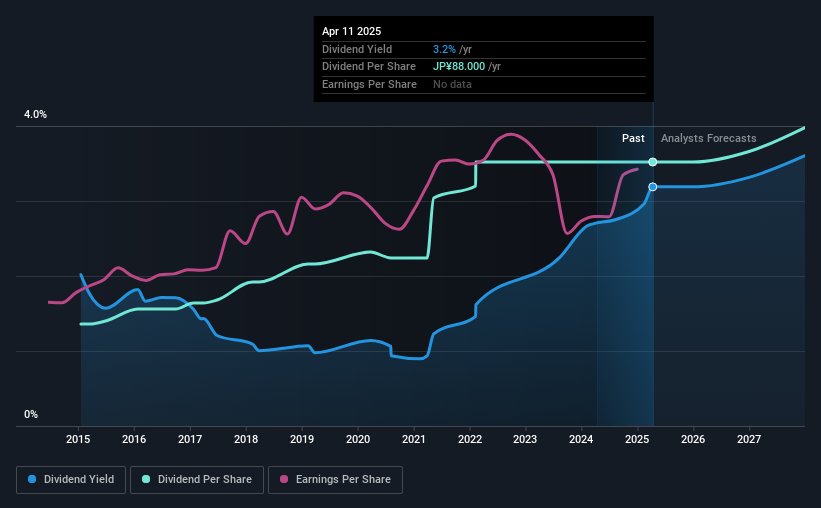Toggle the Earnings Per Share legend button
This screenshot has height=508, width=821.
(335, 480)
